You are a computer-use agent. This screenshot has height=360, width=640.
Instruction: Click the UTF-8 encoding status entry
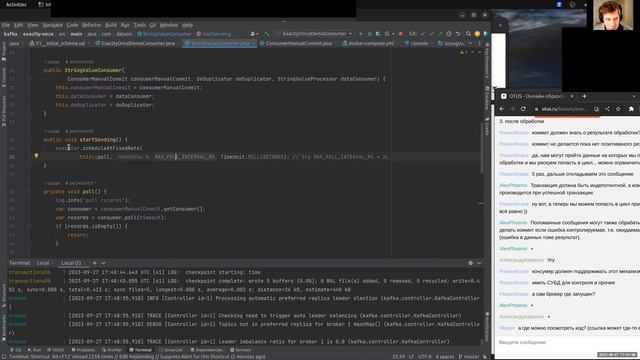point(424,356)
